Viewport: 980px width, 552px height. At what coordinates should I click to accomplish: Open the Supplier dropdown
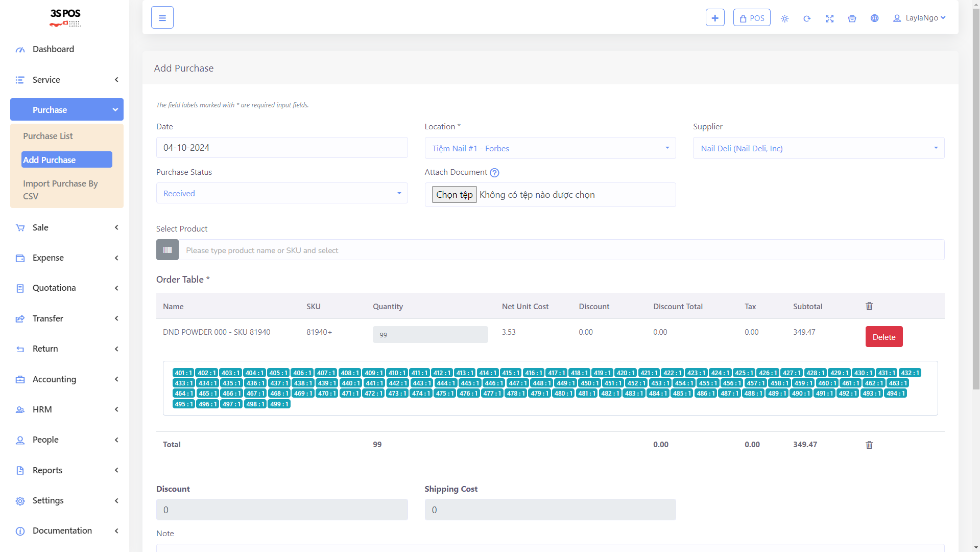(x=818, y=148)
